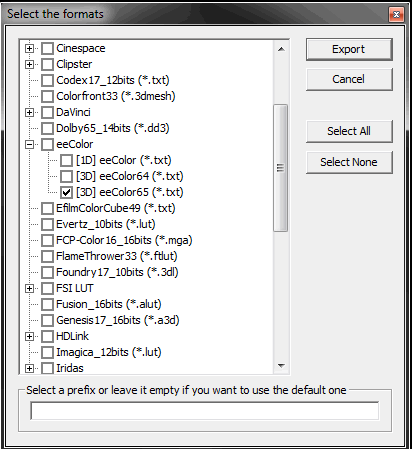Screen dimensions: 412x449
Task: Select Codex17_12bits (*.txt) text
Action: pyautogui.click(x=113, y=80)
